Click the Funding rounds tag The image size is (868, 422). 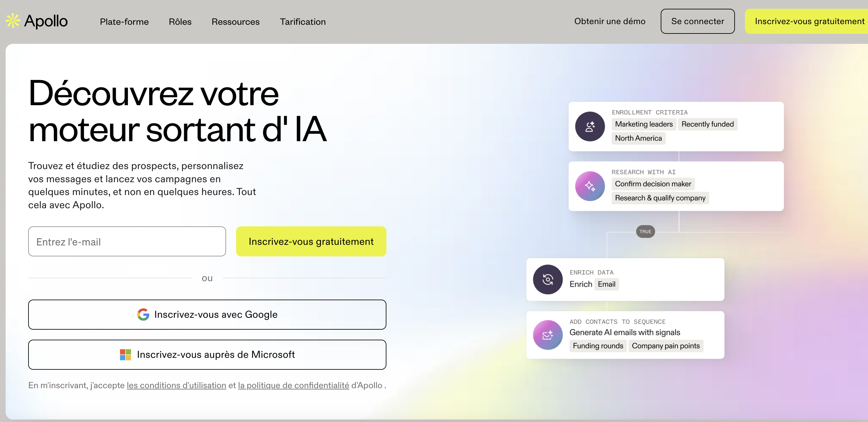598,346
